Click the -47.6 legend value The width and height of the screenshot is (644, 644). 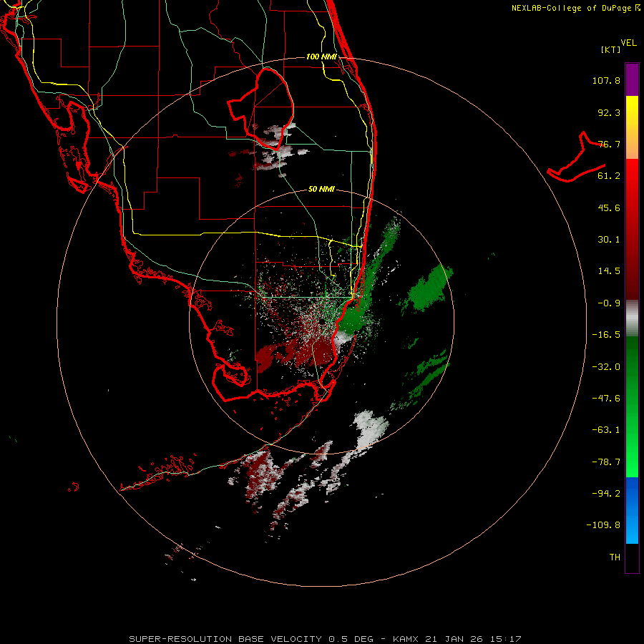(606, 399)
